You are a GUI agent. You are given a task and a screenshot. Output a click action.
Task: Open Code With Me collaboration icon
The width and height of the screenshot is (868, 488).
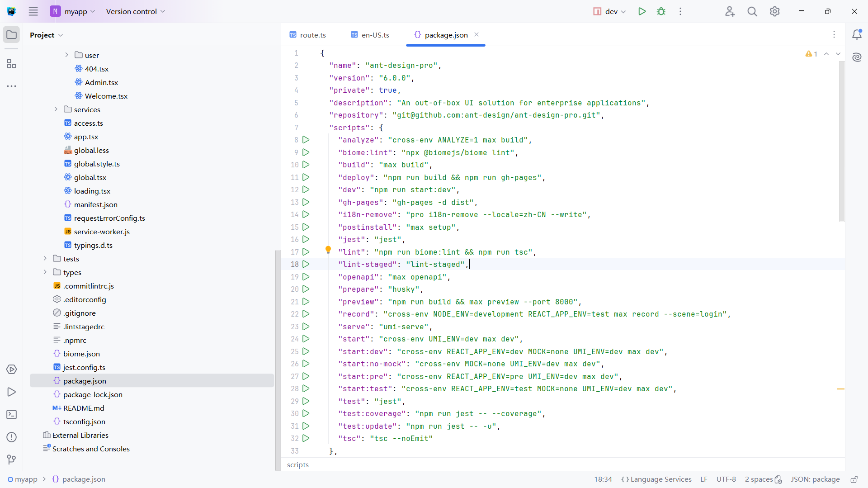point(730,11)
